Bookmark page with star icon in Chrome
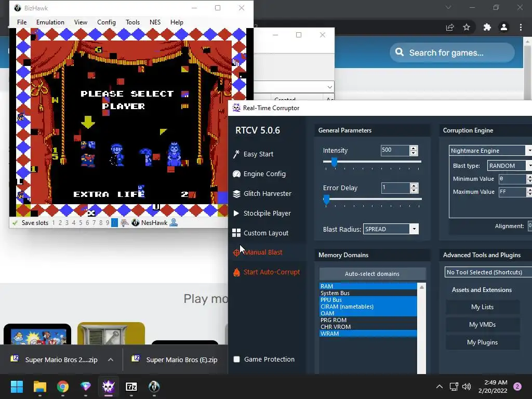 (467, 27)
